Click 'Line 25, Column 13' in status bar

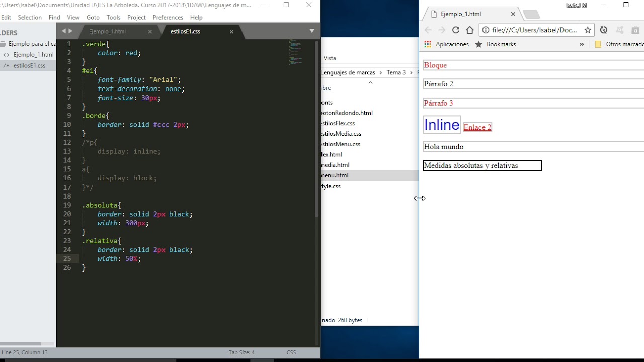pos(24,352)
